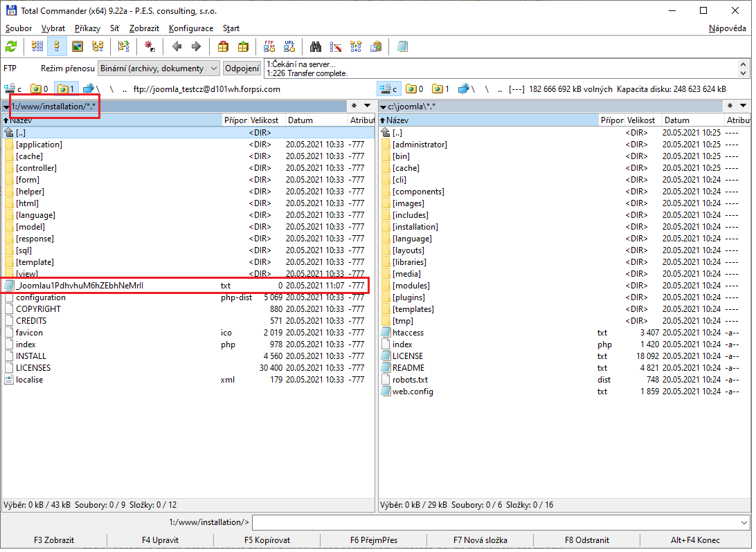Viewport: 756px width, 552px height.
Task: Open the transfer mode combo box
Action: click(159, 68)
